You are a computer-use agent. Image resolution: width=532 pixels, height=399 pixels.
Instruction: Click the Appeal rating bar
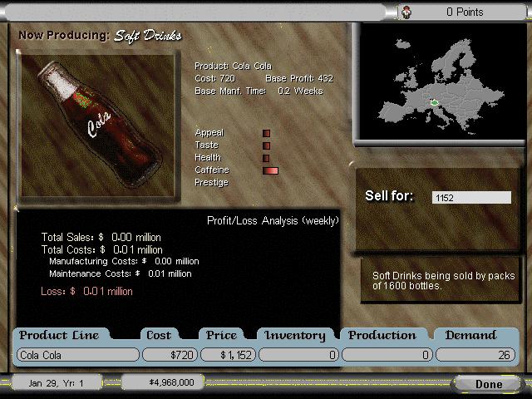coord(266,133)
